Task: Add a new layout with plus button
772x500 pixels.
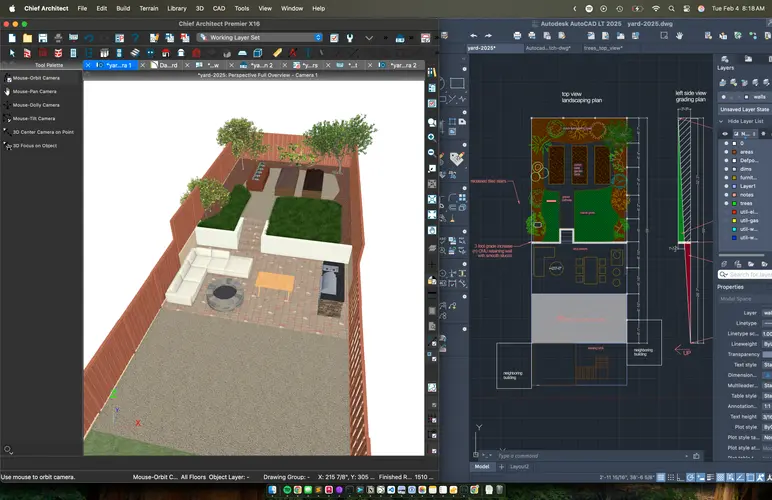Action: 500,466
